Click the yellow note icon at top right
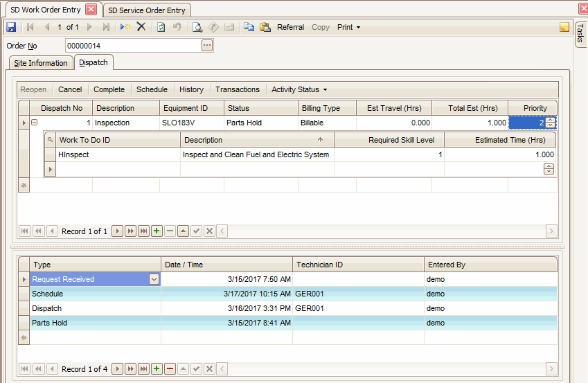This screenshot has height=383, width=588. click(x=564, y=27)
